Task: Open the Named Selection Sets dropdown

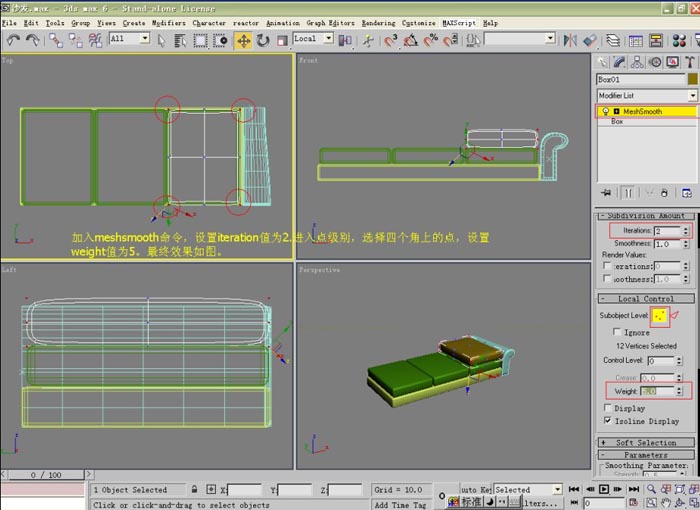Action: (520, 39)
